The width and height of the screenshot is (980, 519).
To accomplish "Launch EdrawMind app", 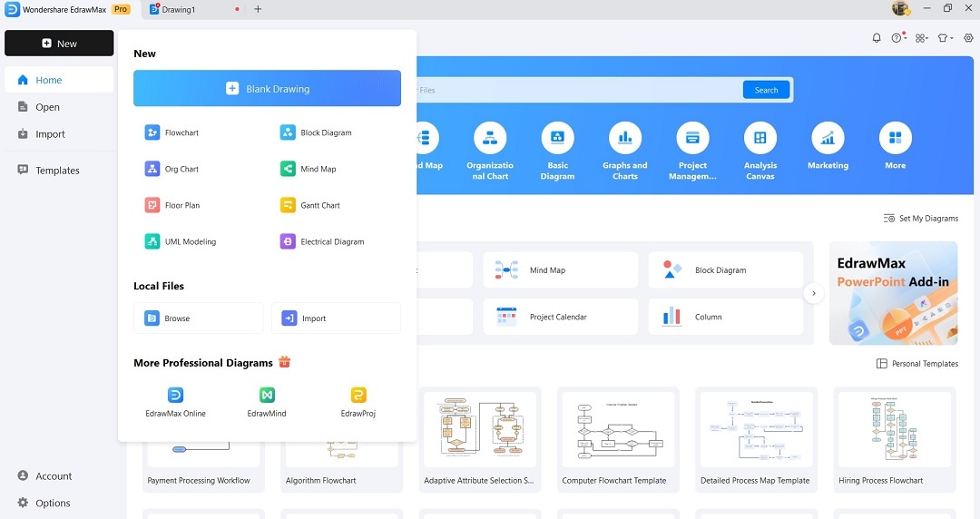I will [x=267, y=402].
